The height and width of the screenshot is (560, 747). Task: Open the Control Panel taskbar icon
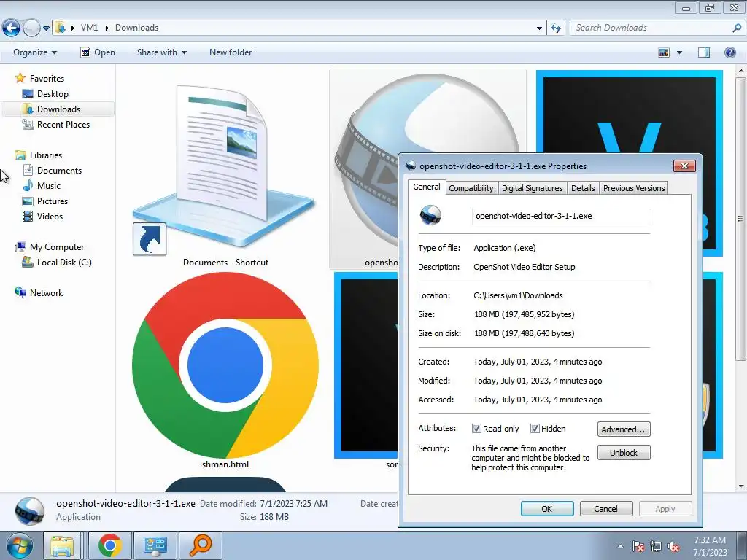155,545
